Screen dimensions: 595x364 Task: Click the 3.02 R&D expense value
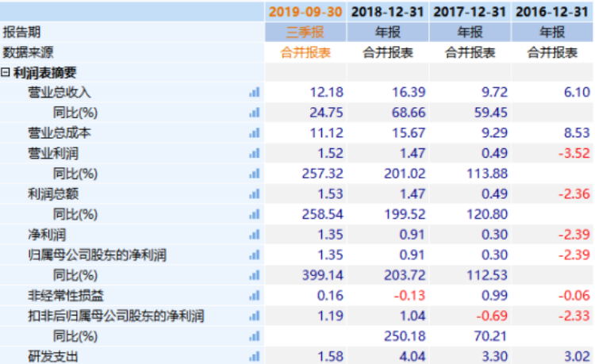(x=577, y=356)
